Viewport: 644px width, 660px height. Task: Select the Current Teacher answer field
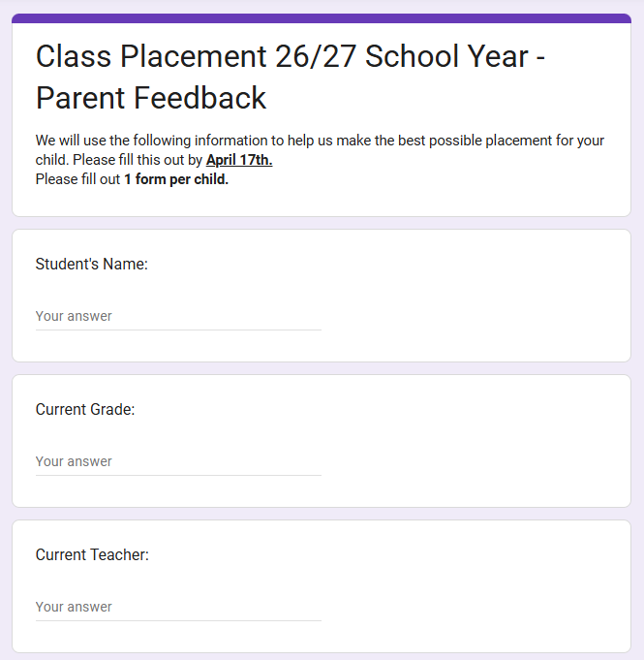178,607
